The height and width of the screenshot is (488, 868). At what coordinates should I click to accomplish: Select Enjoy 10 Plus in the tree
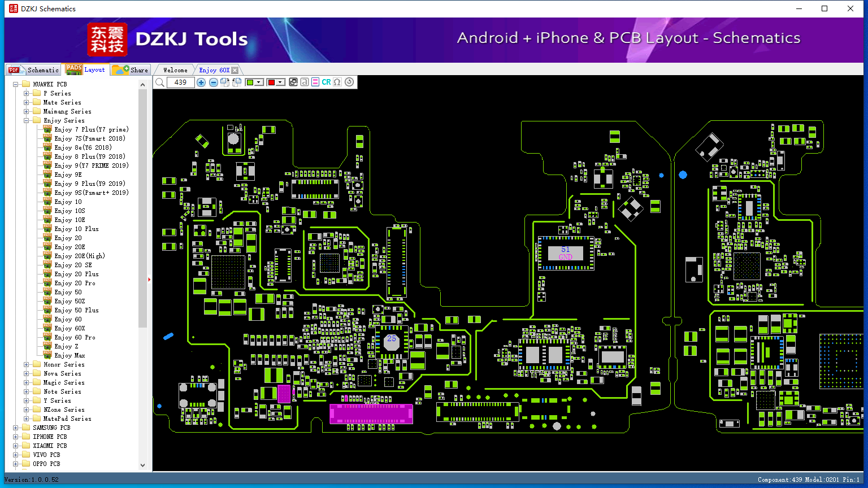pos(76,229)
